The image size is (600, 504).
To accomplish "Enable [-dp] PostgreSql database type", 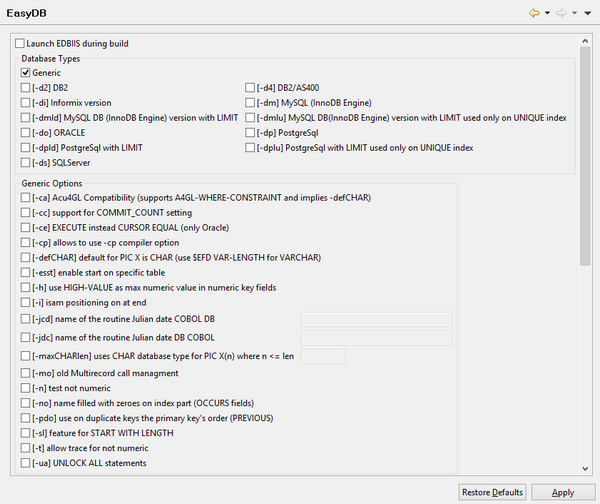I will (x=251, y=132).
